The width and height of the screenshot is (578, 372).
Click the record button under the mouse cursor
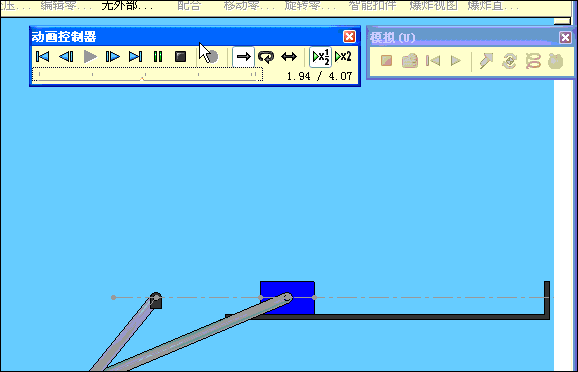pyautogui.click(x=212, y=57)
